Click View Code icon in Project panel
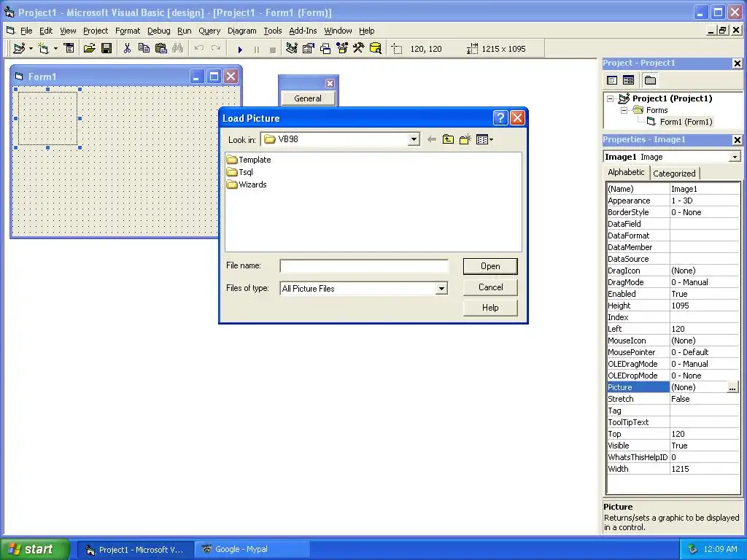 (612, 80)
